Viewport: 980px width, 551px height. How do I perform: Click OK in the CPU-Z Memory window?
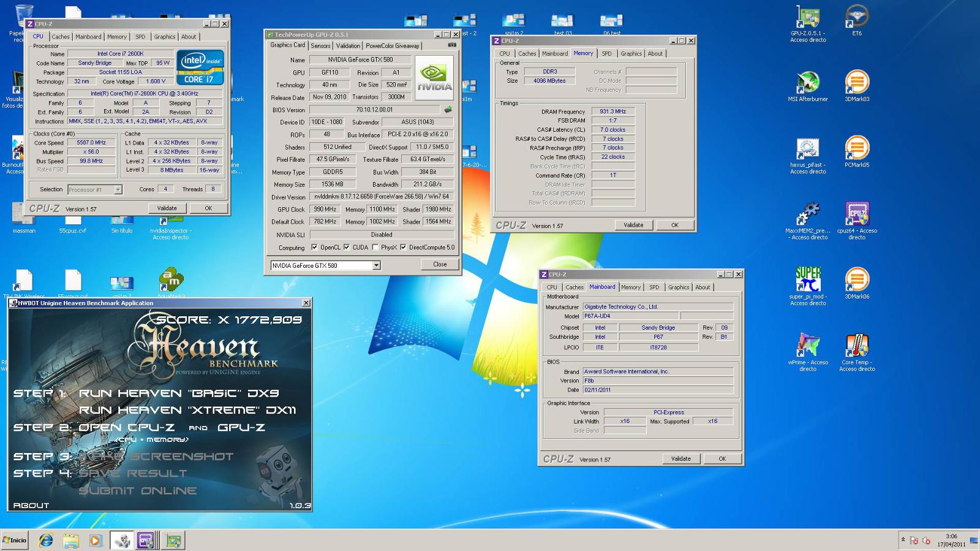click(674, 225)
